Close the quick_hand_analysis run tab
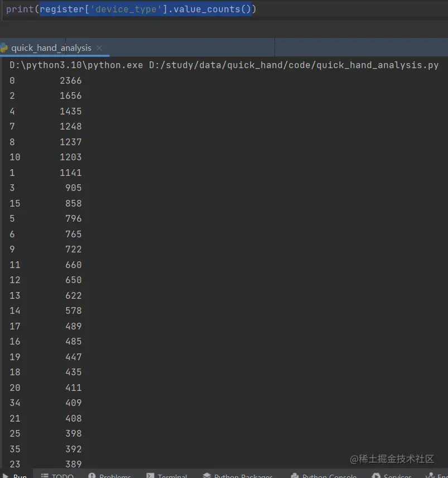 99,48
